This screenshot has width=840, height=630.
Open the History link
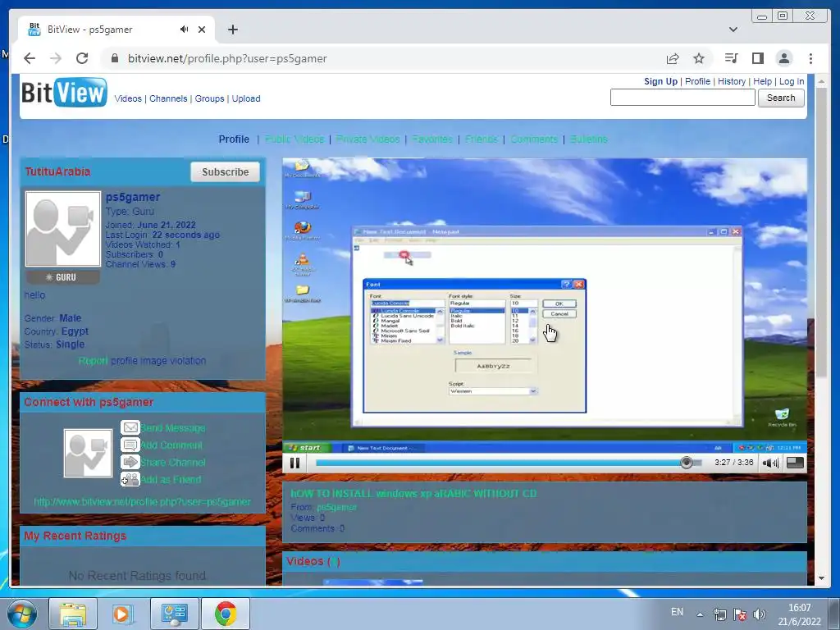point(731,81)
